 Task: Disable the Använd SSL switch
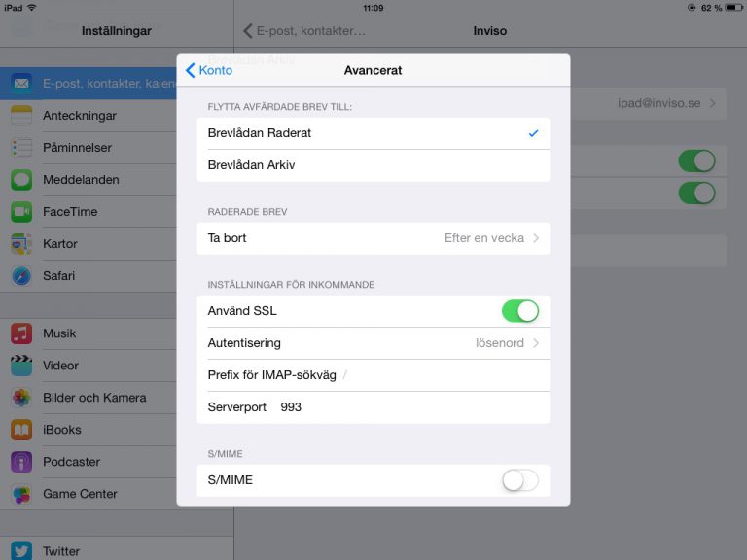pos(519,311)
